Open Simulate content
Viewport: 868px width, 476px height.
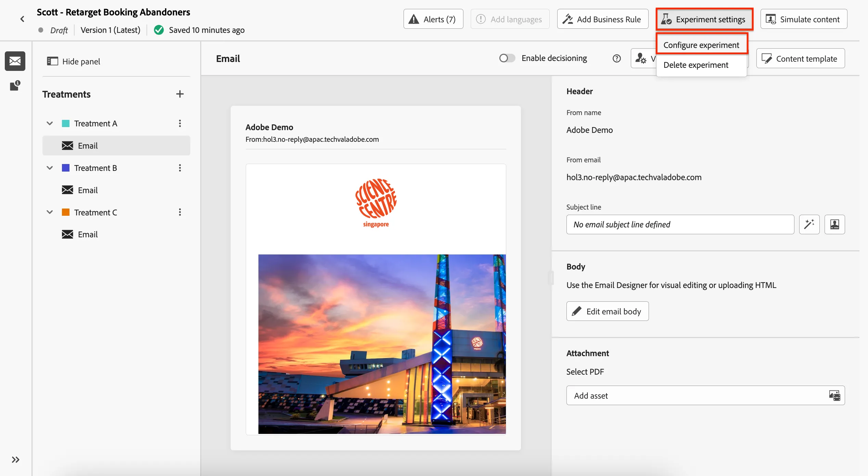[804, 19]
